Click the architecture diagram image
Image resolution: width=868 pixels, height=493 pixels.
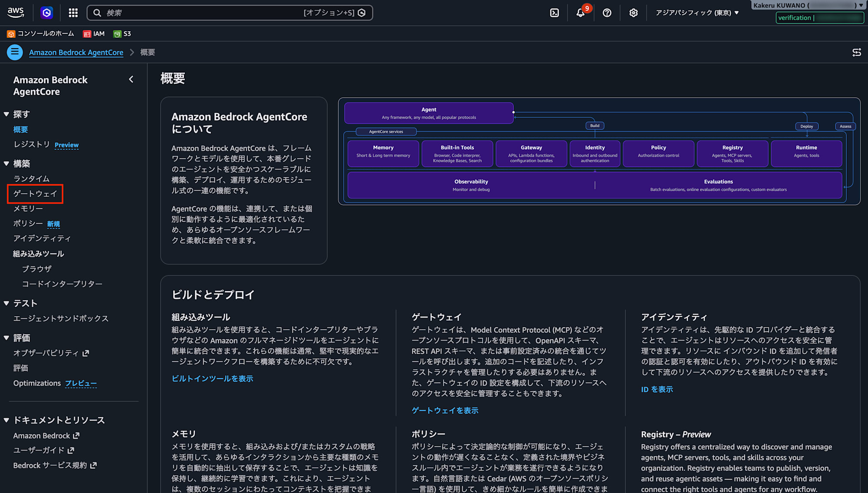[x=599, y=151]
